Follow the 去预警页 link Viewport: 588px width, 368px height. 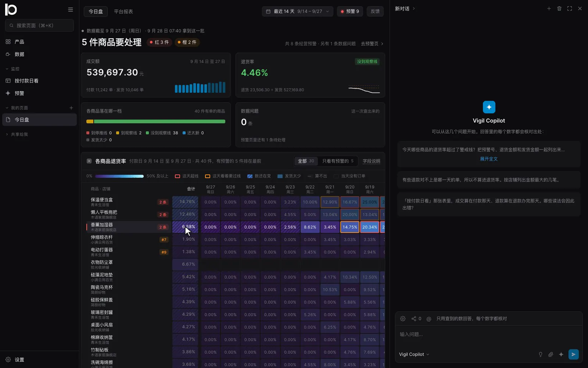tap(372, 44)
